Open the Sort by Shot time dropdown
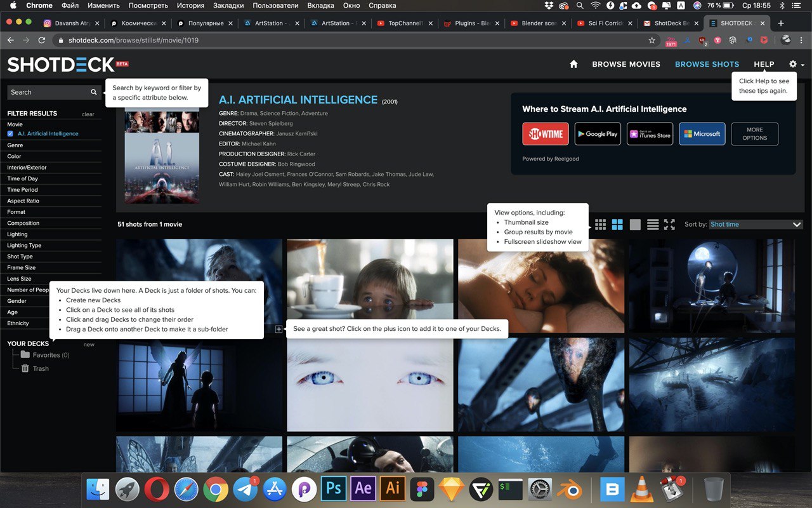The image size is (812, 508). [756, 224]
